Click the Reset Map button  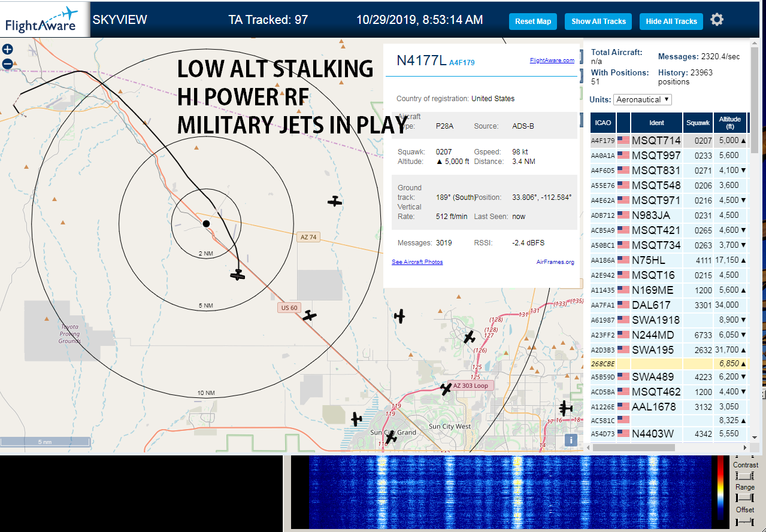coord(533,22)
